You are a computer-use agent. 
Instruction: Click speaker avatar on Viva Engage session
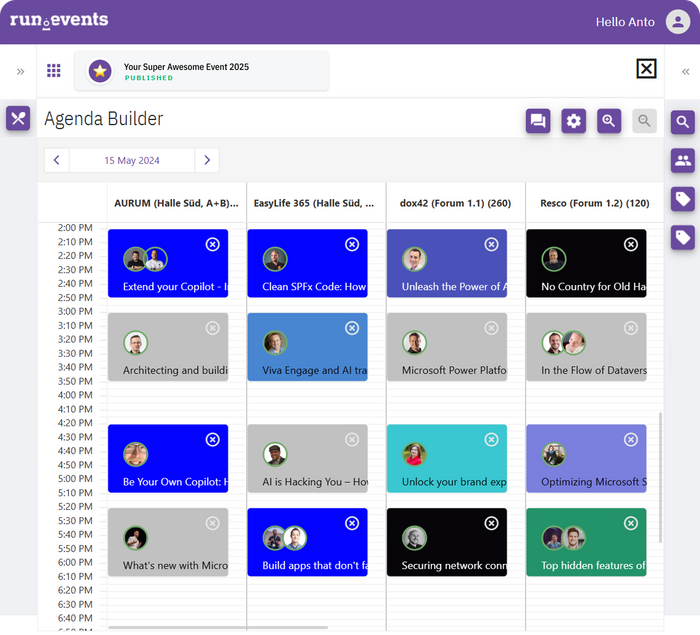pos(275,343)
